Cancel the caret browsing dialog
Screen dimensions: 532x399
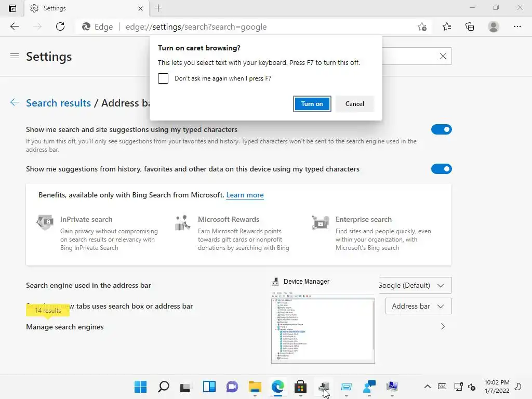click(354, 104)
